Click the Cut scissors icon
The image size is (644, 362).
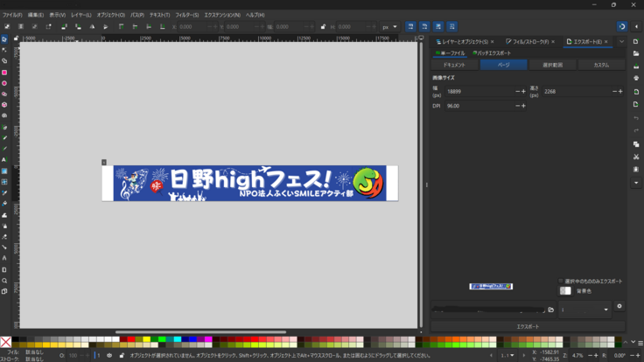636,157
